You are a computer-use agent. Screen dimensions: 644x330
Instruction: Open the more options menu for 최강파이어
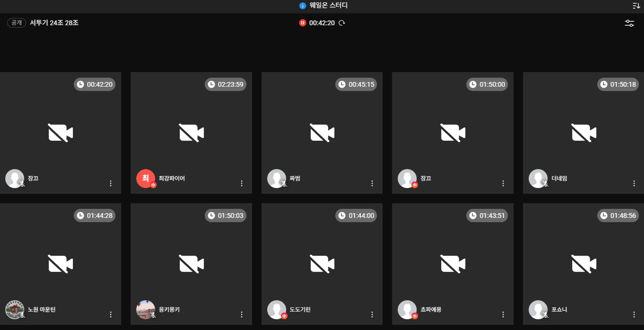(241, 183)
